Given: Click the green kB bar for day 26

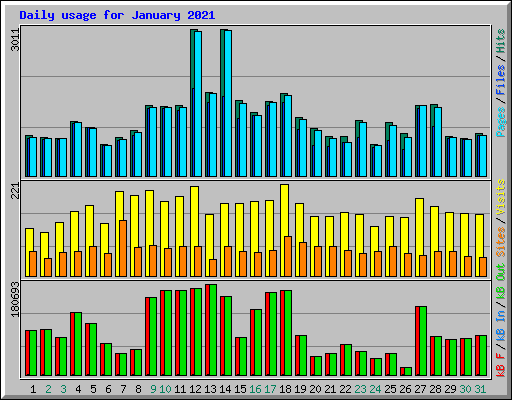Looking at the screenshot, I should 408,372.
